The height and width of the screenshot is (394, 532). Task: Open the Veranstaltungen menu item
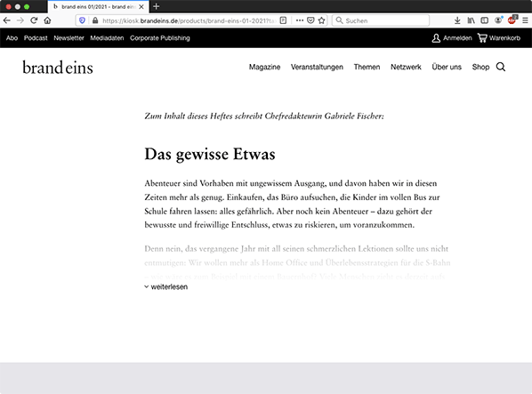(x=317, y=67)
